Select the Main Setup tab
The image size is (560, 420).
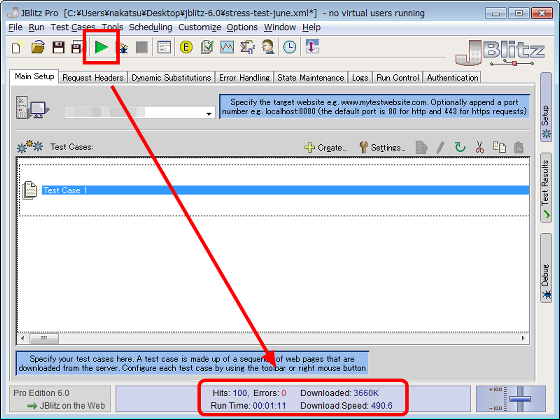[34, 76]
